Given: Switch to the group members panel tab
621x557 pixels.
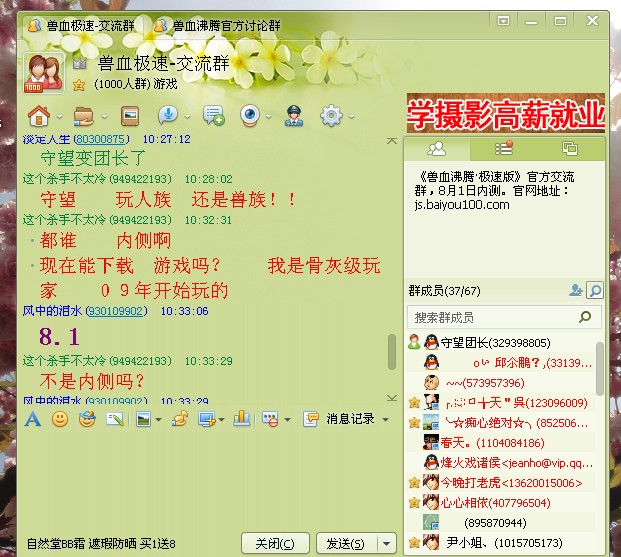Looking at the screenshot, I should tap(437, 148).
